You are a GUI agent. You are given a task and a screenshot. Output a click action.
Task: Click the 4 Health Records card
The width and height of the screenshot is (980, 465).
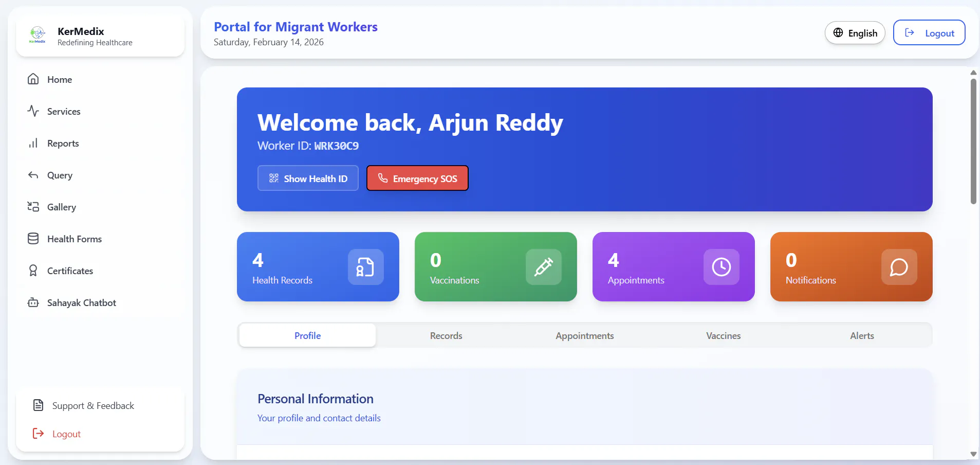click(x=318, y=266)
